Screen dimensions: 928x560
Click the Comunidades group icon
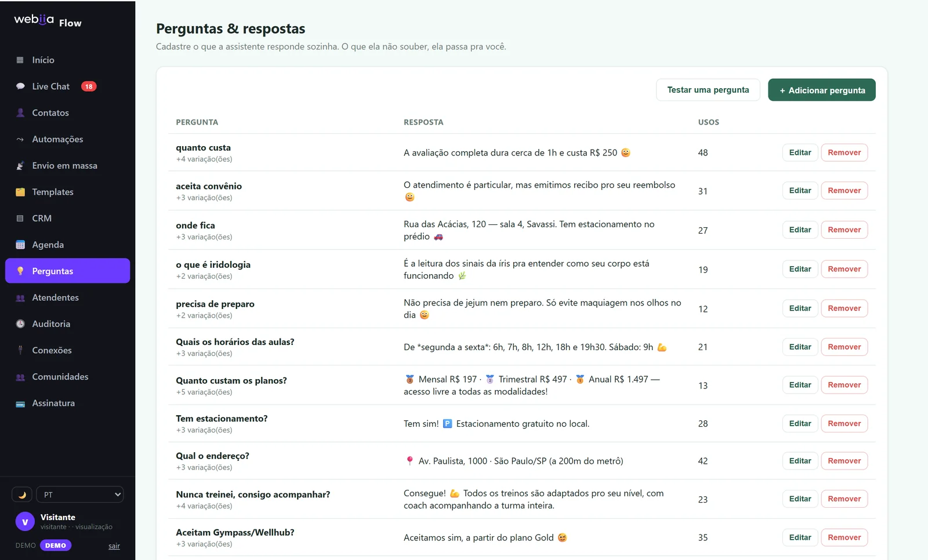(x=20, y=377)
